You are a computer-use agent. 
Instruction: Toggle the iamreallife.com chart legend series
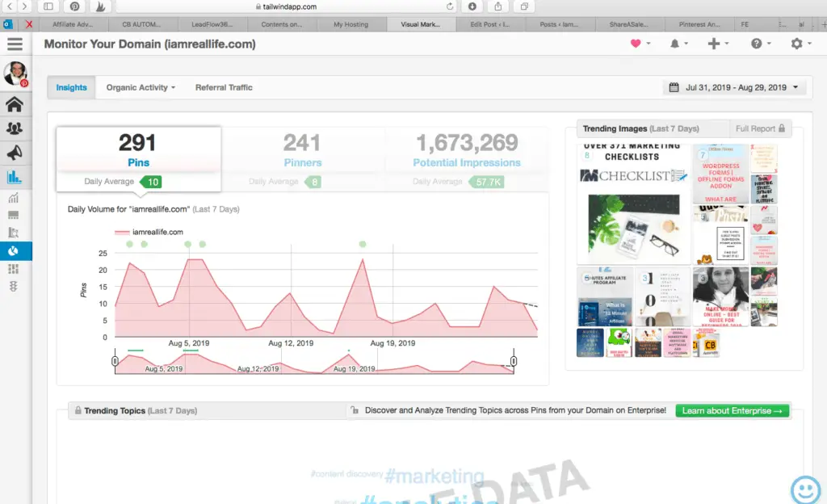pyautogui.click(x=149, y=232)
